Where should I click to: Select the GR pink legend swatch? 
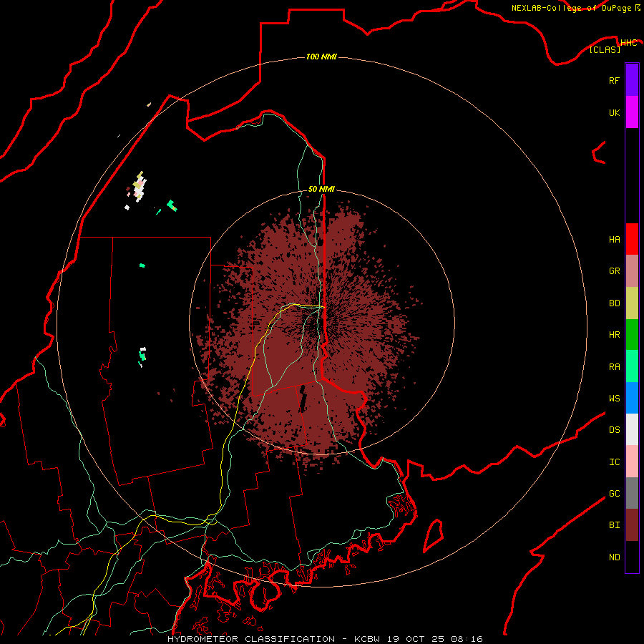point(632,271)
